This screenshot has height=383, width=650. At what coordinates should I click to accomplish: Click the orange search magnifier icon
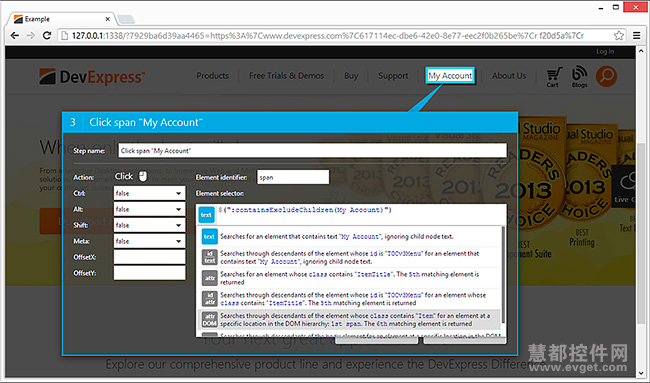pos(606,76)
